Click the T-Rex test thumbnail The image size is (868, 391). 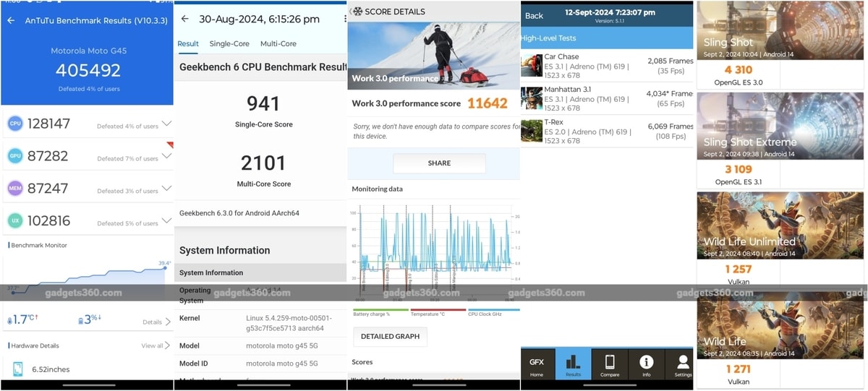point(532,132)
